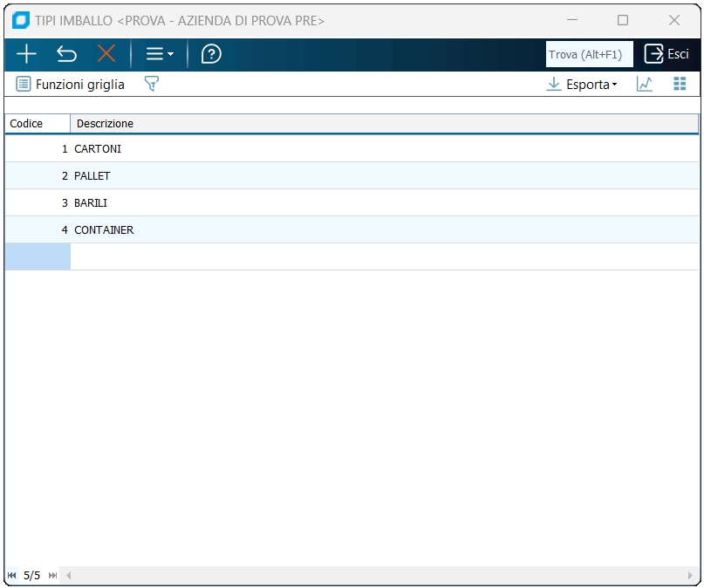Click the orange delete X icon
Viewport: 704px width, 588px height.
click(106, 54)
